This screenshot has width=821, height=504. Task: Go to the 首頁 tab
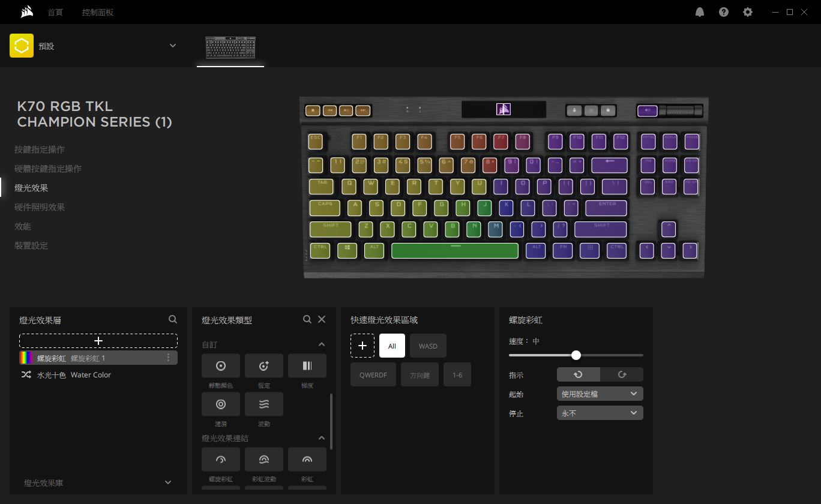tap(55, 12)
